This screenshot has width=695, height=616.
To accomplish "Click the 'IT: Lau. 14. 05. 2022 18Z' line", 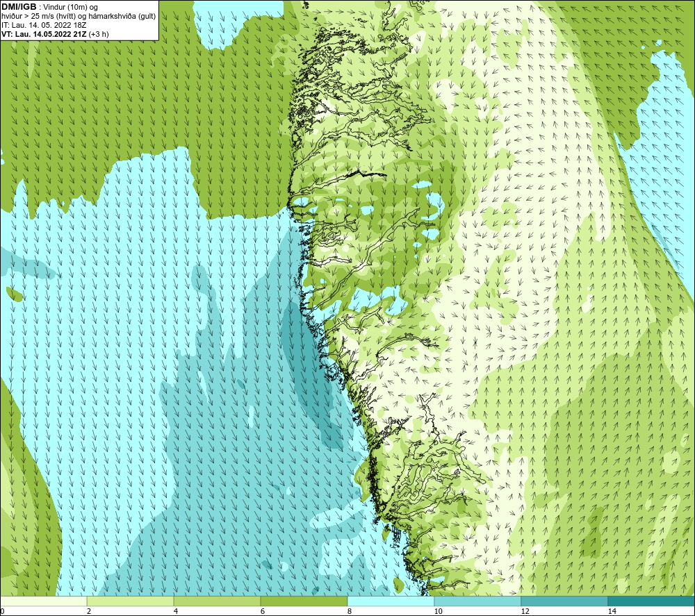I will tap(44, 25).
